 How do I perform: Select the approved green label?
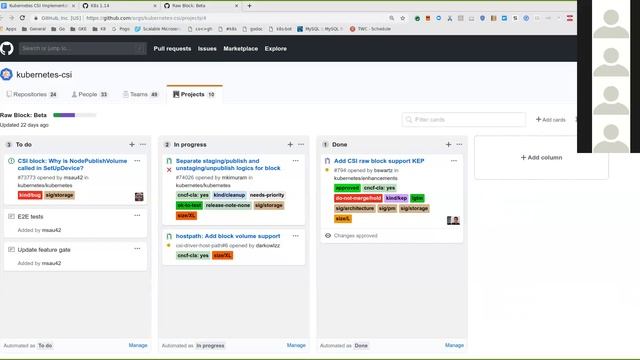tap(347, 188)
